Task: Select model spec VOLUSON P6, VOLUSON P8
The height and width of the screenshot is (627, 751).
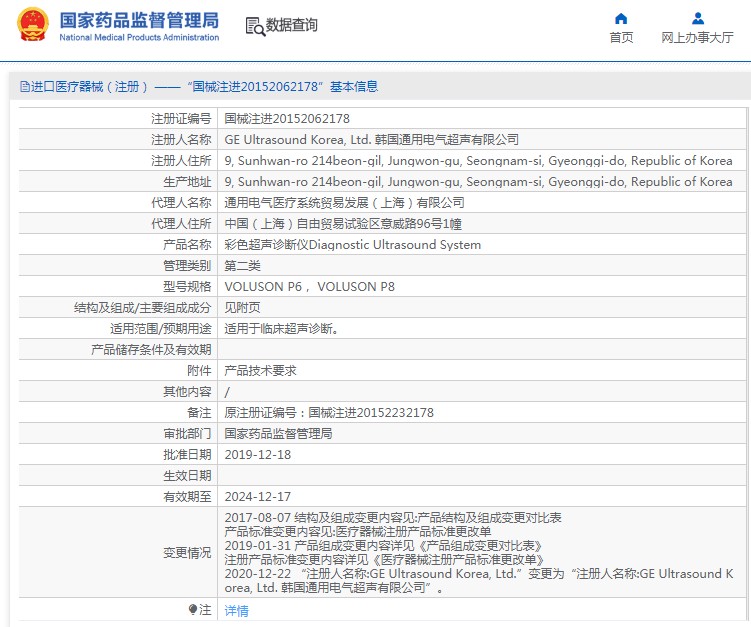Action: click(309, 287)
